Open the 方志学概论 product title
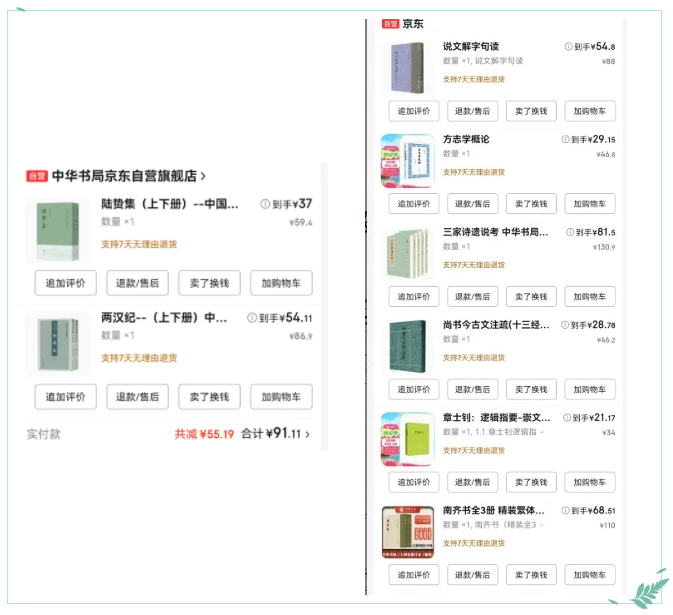 (466, 139)
